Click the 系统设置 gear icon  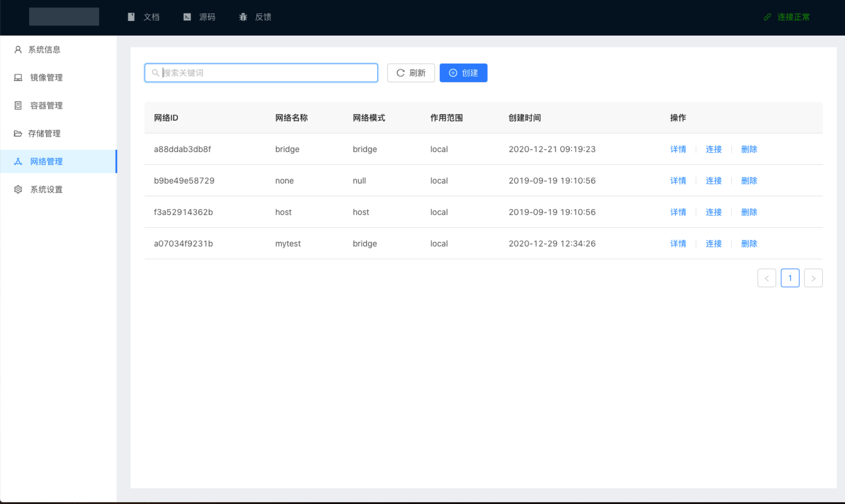[x=18, y=189]
